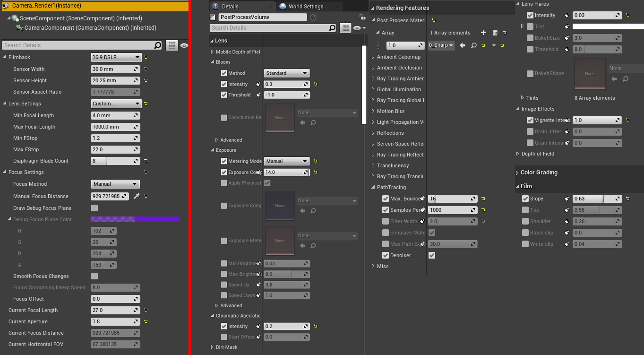
Task: Expand the Lens Flares Tints array
Action: tap(523, 98)
